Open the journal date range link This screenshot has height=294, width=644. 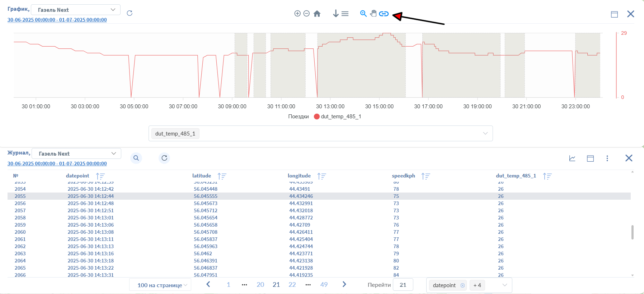57,163
